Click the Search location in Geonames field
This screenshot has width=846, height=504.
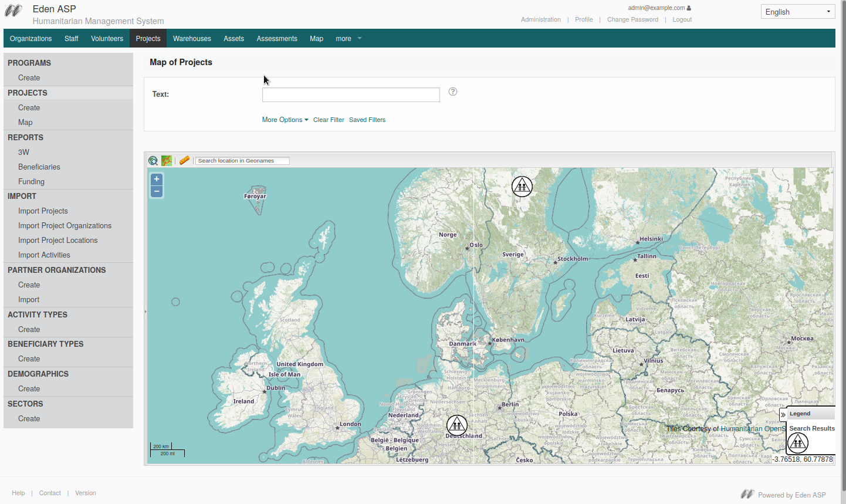242,161
